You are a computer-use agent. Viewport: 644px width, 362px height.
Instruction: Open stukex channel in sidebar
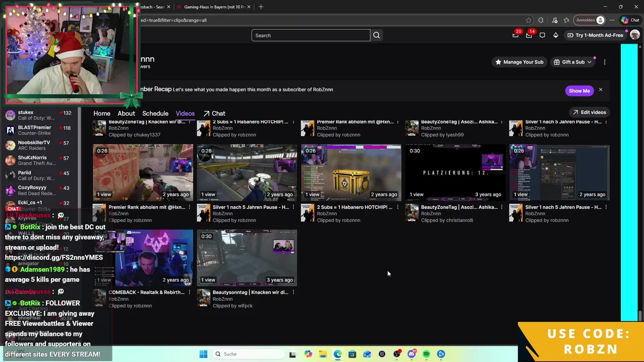point(38,115)
